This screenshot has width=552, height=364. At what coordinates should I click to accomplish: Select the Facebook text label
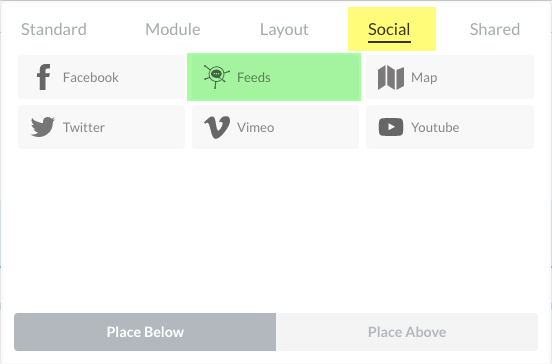pos(91,77)
